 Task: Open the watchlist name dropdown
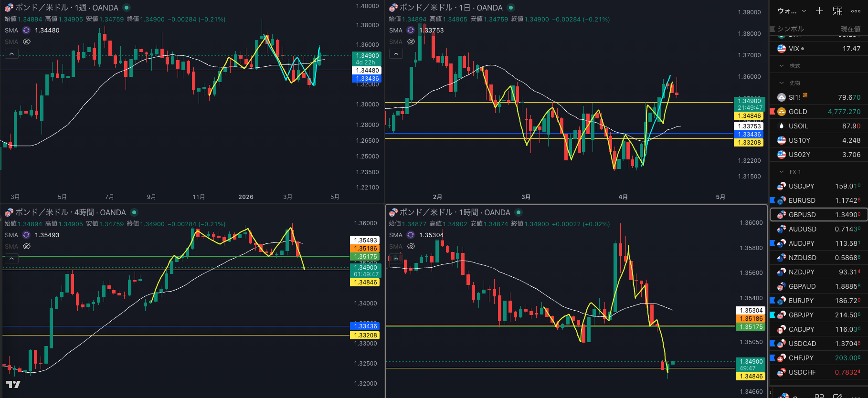[x=792, y=10]
